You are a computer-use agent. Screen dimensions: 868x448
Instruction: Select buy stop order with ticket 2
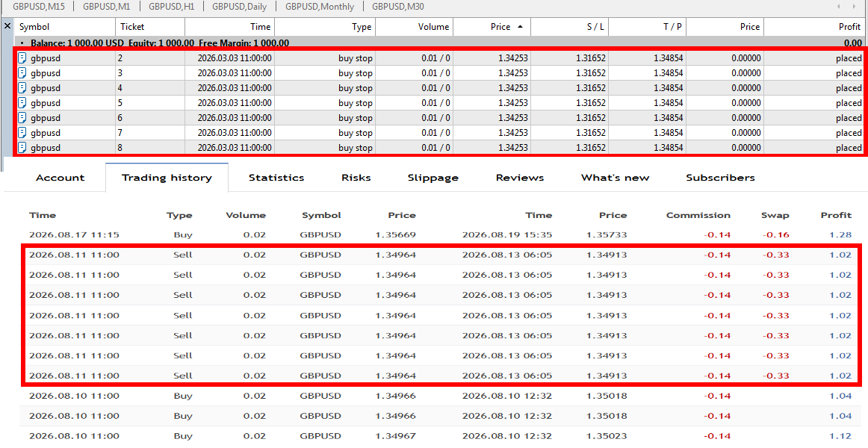[x=439, y=57]
